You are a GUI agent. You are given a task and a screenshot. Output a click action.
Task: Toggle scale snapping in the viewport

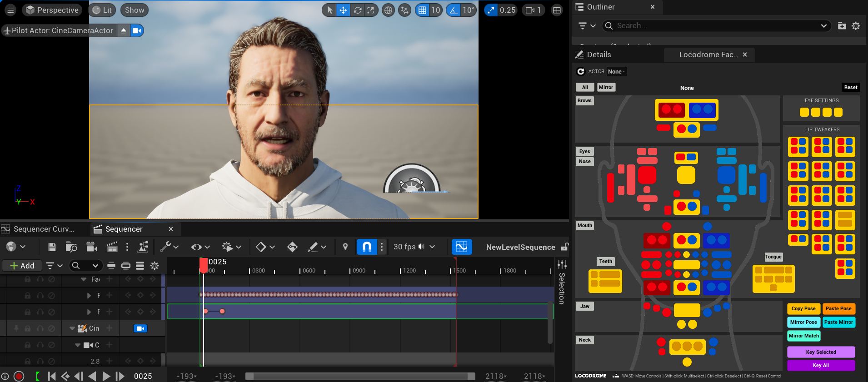(491, 10)
